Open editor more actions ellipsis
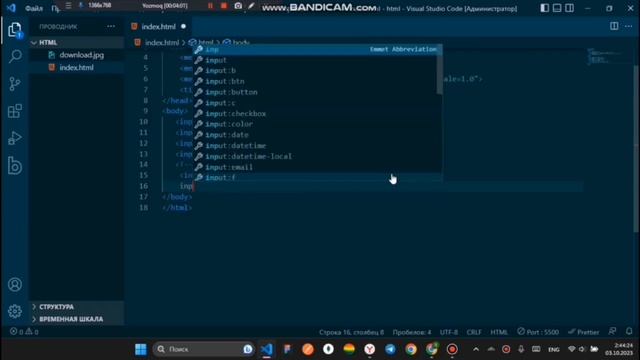Viewport: 640px width, 360px height. [628, 26]
